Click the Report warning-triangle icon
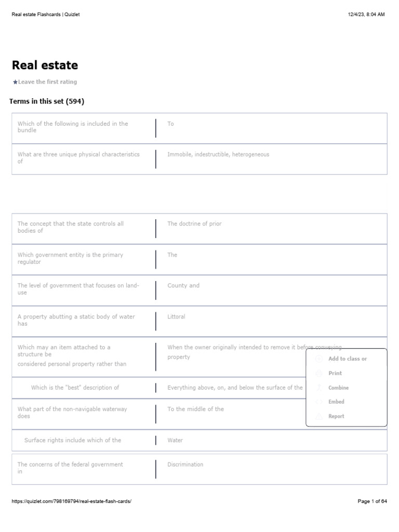 pyautogui.click(x=319, y=416)
